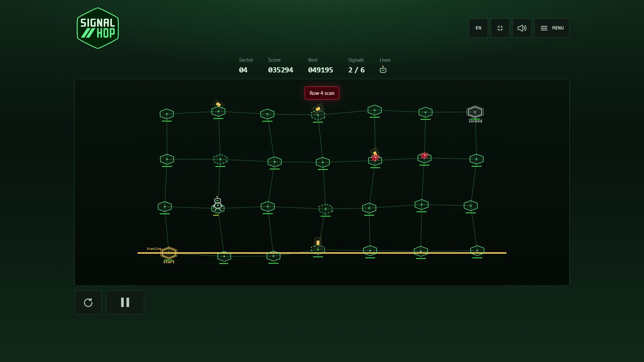644x362 pixels.
Task: Grab the yellow signal on bottom row
Action: [x=318, y=242]
